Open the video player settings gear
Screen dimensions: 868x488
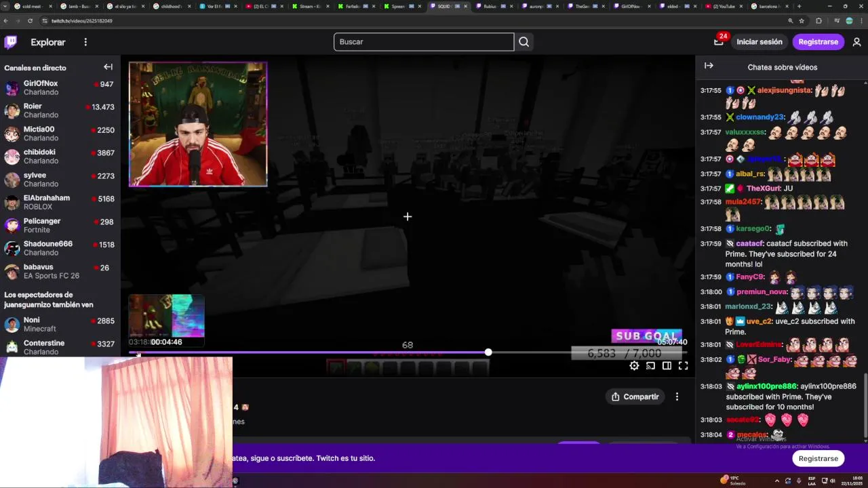[x=634, y=366]
